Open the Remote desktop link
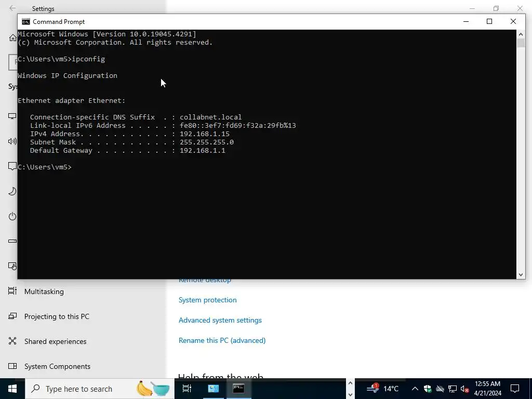The image size is (532, 399). click(205, 281)
